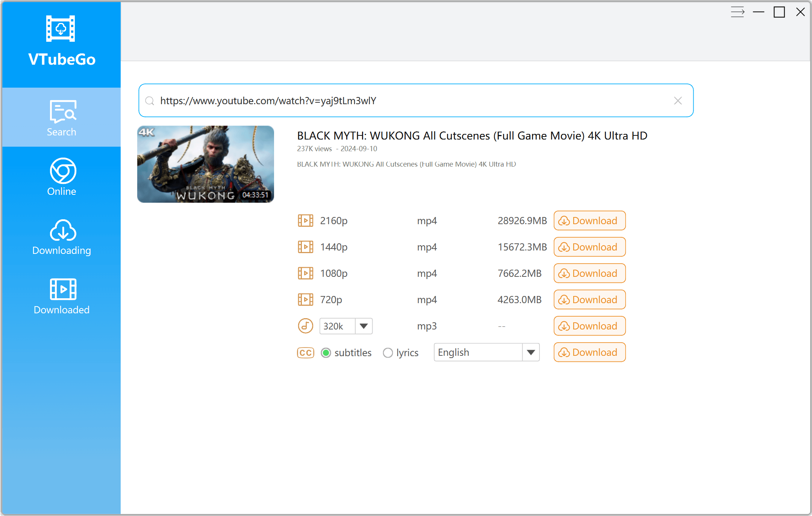The height and width of the screenshot is (516, 812).
Task: Select the lyrics radio button
Action: click(x=388, y=352)
